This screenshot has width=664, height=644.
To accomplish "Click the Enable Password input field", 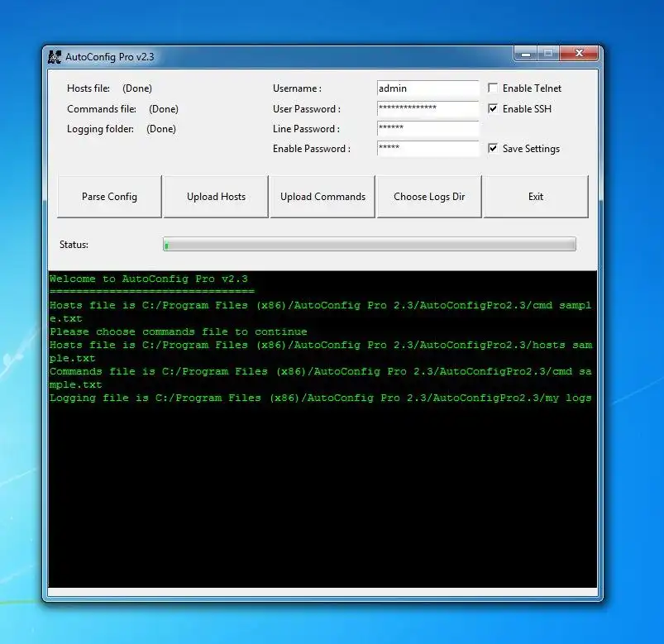I will tap(428, 148).
